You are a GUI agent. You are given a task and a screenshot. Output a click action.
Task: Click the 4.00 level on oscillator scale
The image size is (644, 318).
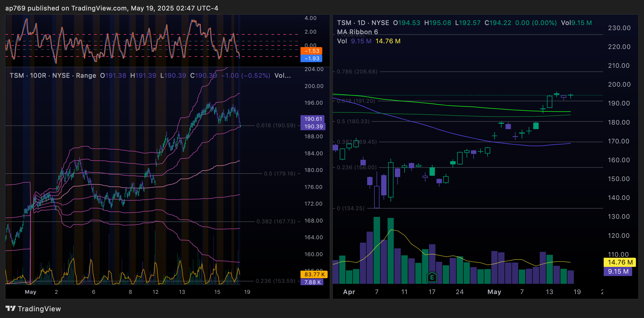tap(310, 18)
